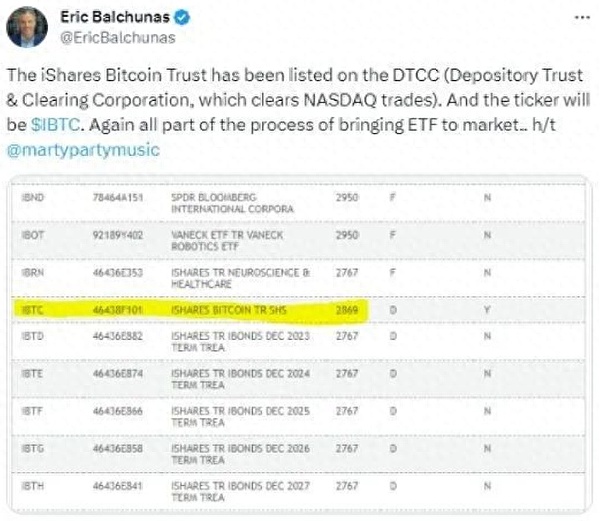Viewport: 600px width, 521px height.
Task: Click the highlighted IBTC ticker cell
Action: [33, 311]
